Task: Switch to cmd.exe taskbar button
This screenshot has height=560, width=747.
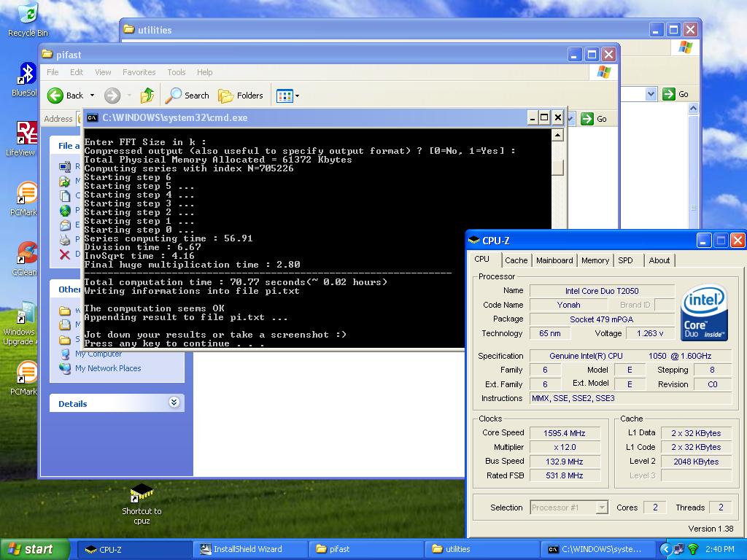Action: (x=597, y=550)
